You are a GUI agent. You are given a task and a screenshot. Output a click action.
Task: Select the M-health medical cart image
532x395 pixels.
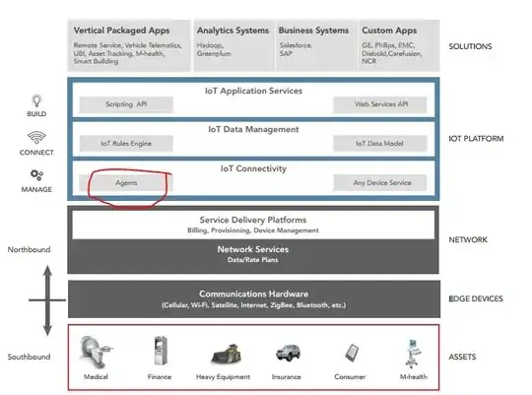(413, 354)
